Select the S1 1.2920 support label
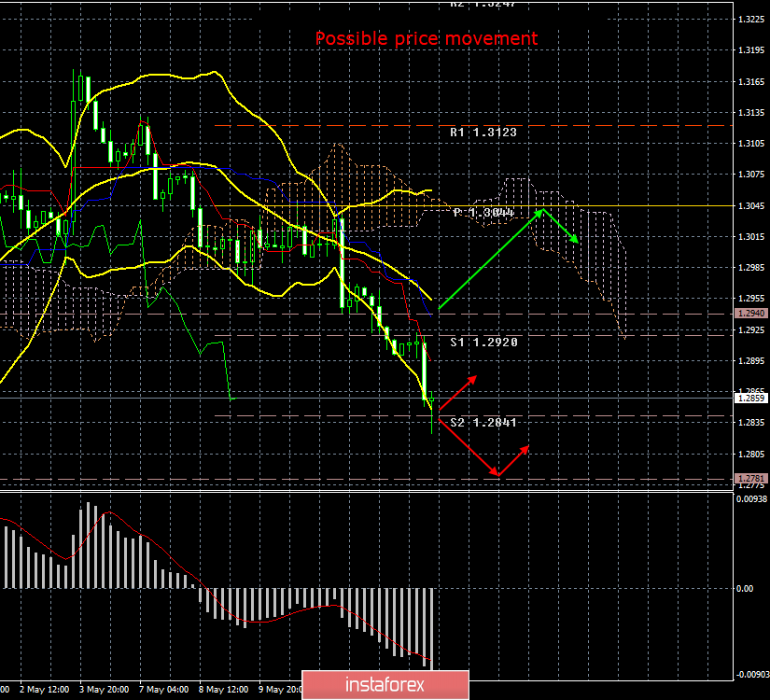 click(x=483, y=342)
